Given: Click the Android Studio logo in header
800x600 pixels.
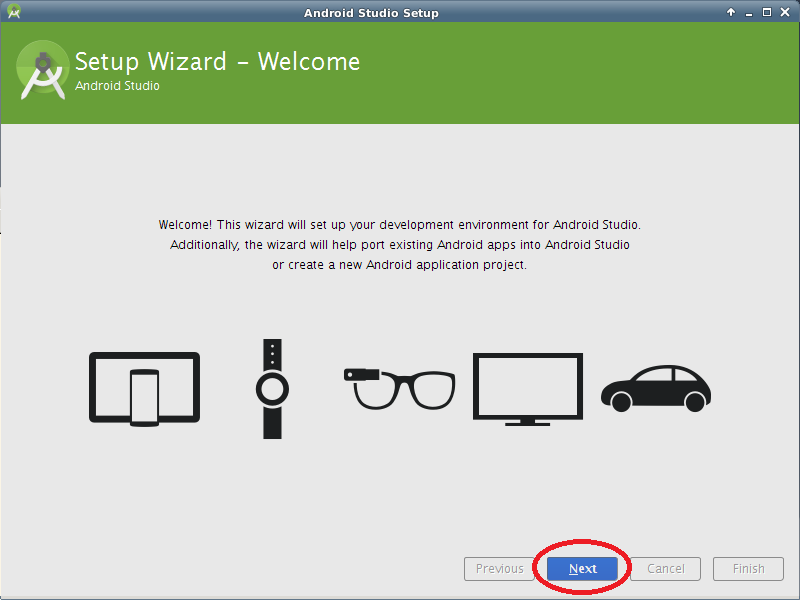Looking at the screenshot, I should click(x=43, y=70).
